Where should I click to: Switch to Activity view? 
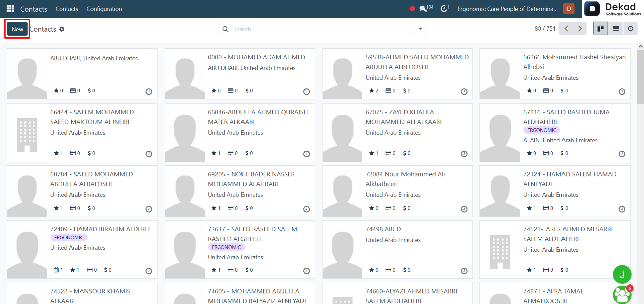630,29
